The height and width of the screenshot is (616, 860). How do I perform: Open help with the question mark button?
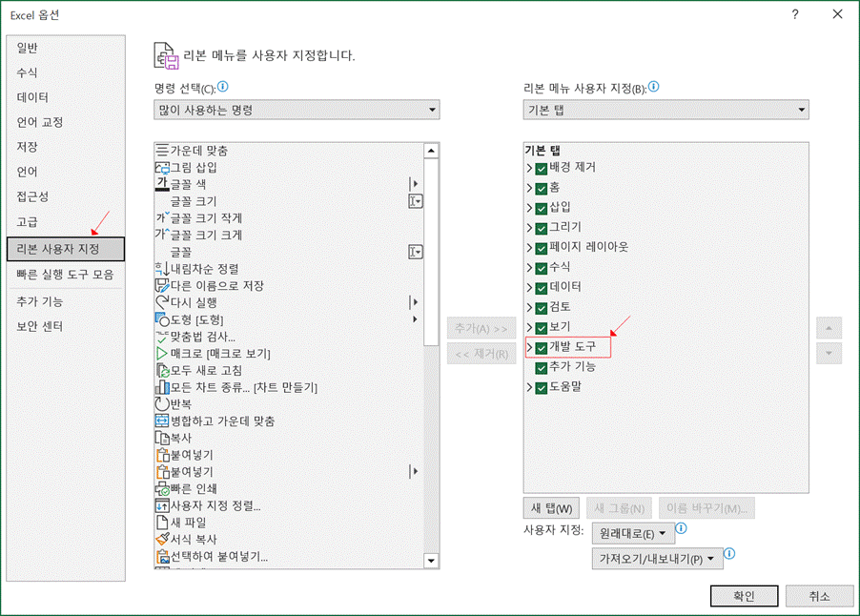click(x=795, y=14)
